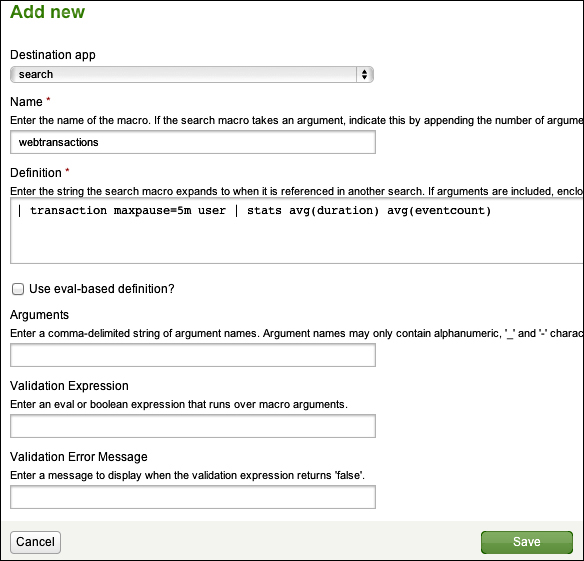The width and height of the screenshot is (584, 561).
Task: Click the up-down arrows on Destination app selector
Action: pos(365,75)
